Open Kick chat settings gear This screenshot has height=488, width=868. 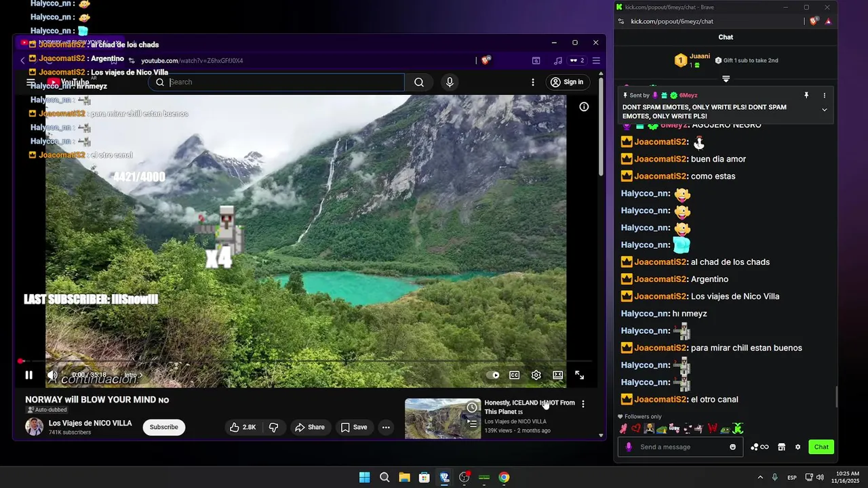click(x=797, y=447)
